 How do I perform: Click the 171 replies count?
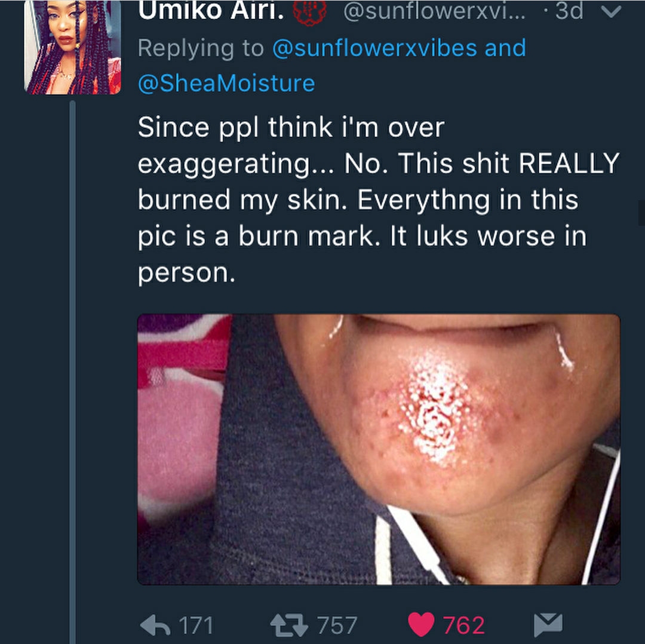click(x=196, y=625)
